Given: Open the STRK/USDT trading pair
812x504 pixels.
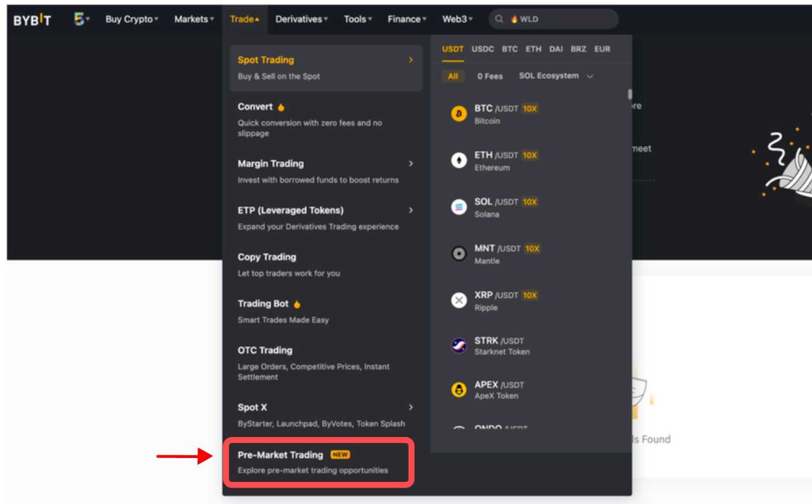Looking at the screenshot, I should pyautogui.click(x=531, y=345).
